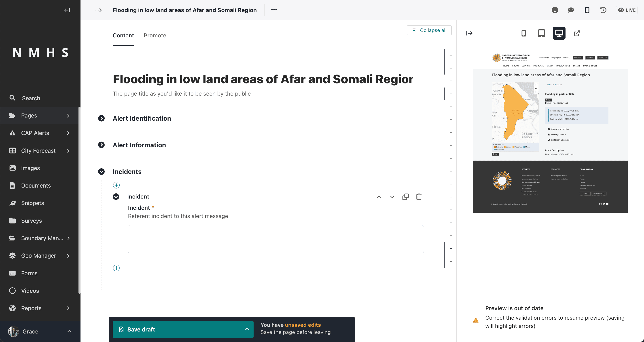Open City Forecast in the sidebar
The image size is (644, 342).
click(x=38, y=151)
